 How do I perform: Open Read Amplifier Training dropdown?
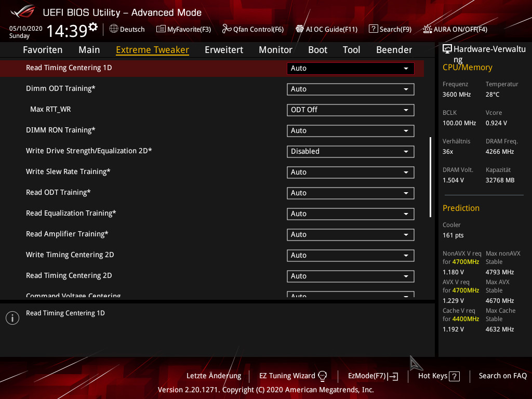click(x=351, y=234)
